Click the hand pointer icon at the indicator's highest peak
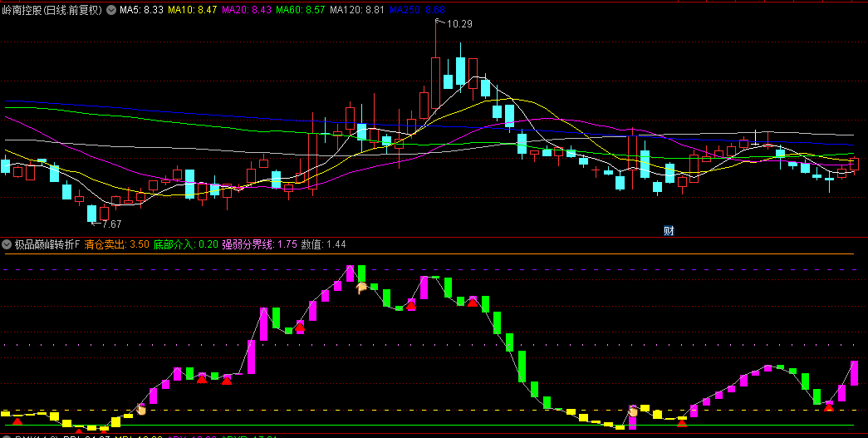The width and height of the screenshot is (868, 438). click(x=361, y=288)
